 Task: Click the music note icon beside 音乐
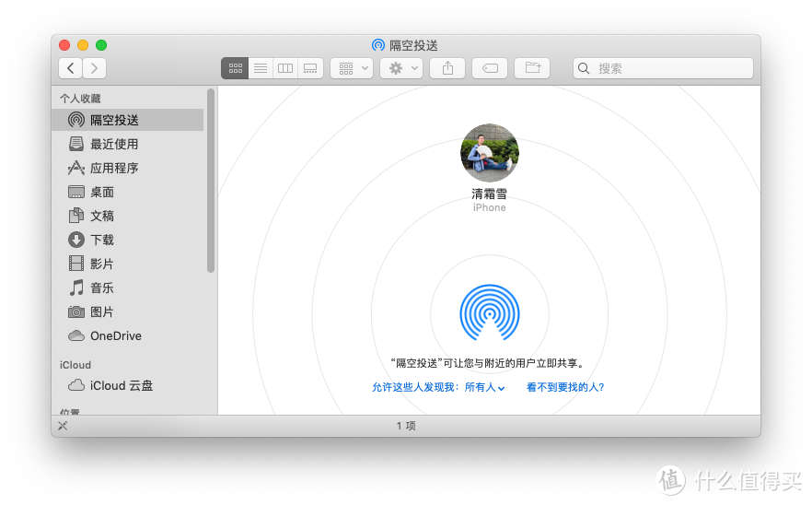pyautogui.click(x=76, y=288)
